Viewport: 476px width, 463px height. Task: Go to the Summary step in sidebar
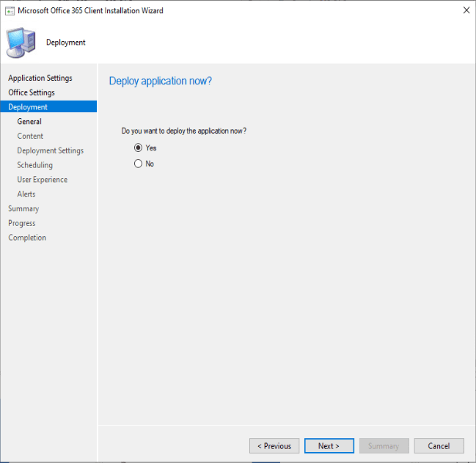[23, 208]
